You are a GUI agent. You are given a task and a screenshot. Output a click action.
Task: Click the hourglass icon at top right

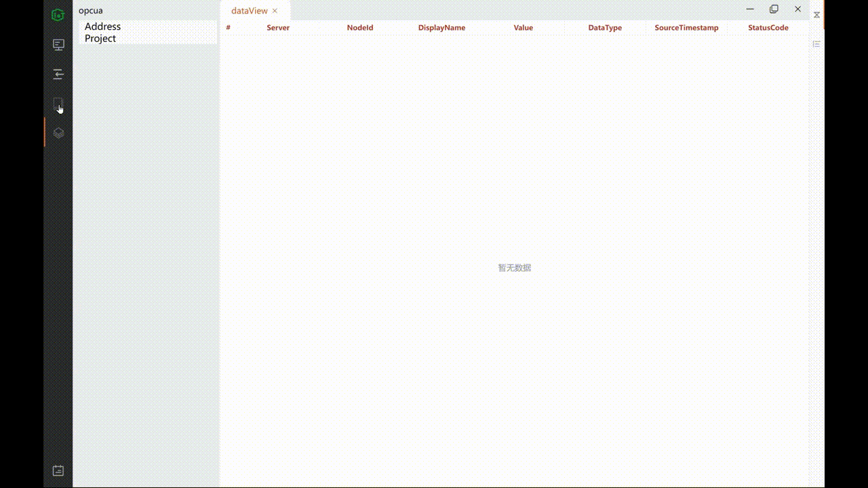click(817, 15)
